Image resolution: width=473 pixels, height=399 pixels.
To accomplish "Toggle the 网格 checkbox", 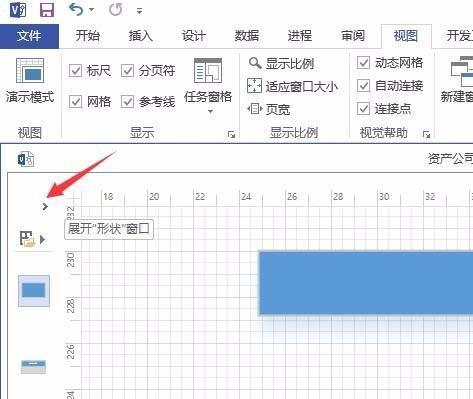I will point(75,101).
